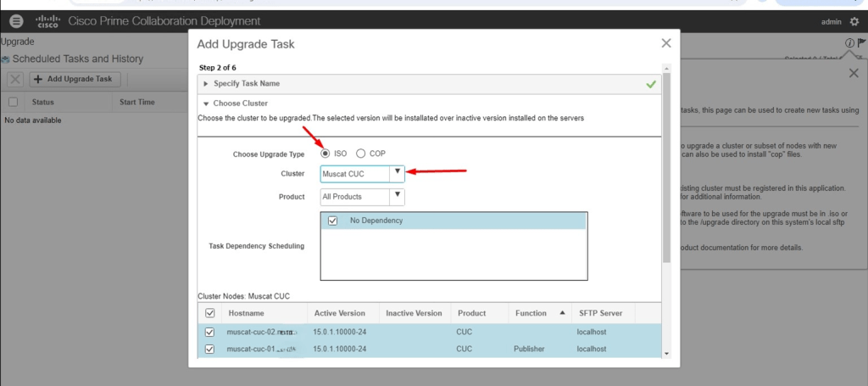Toggle the No Dependency checkbox
Screen dimensions: 868x386
tap(333, 221)
